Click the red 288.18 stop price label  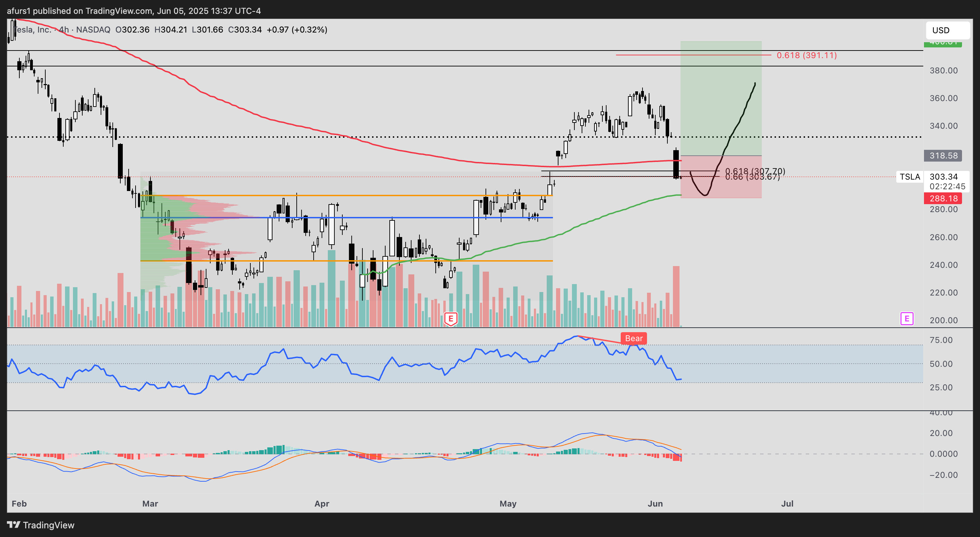(943, 198)
